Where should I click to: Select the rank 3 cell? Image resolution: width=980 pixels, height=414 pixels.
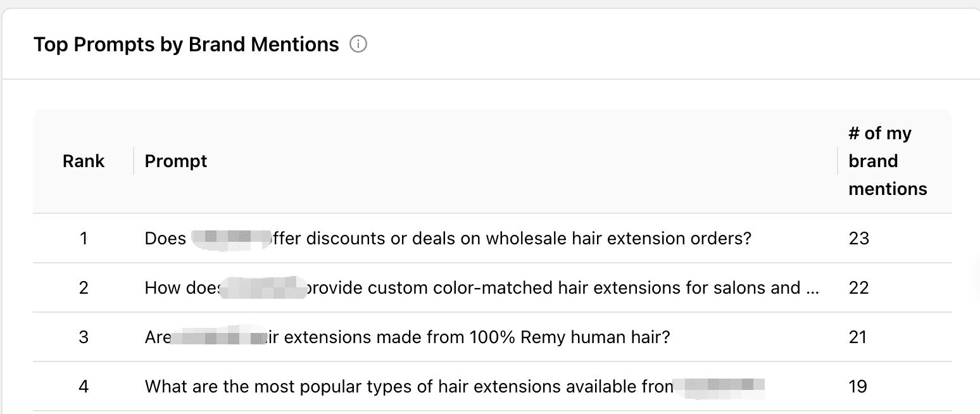pos(84,337)
